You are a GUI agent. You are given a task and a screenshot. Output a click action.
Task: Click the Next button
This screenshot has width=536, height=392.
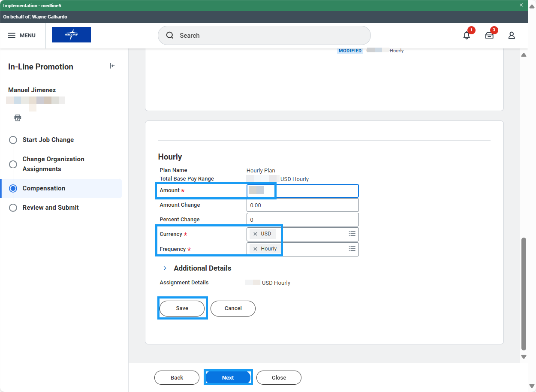pyautogui.click(x=228, y=378)
